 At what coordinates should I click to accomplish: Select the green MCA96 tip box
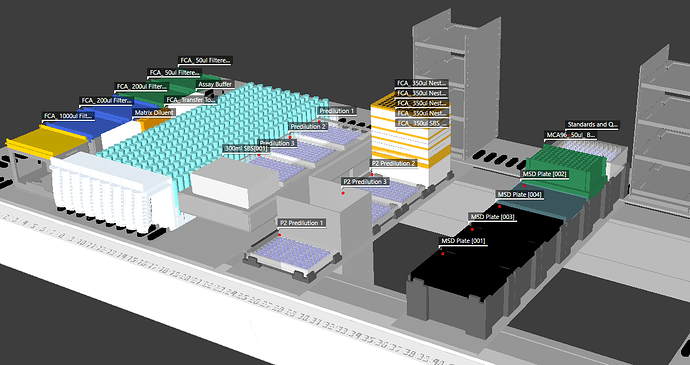(564, 171)
